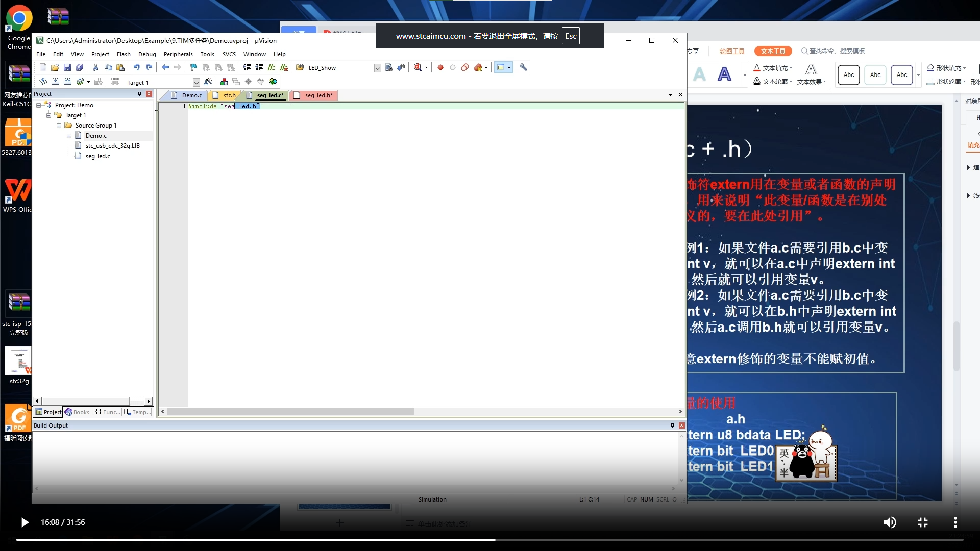Save all files in Keil toolbar
Screen dimensions: 980x551
click(80, 67)
